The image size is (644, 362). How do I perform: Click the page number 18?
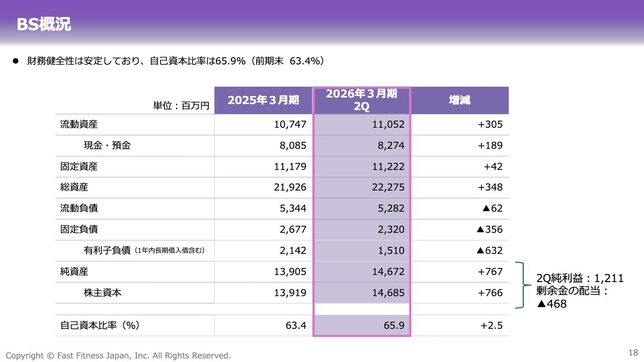tap(633, 352)
